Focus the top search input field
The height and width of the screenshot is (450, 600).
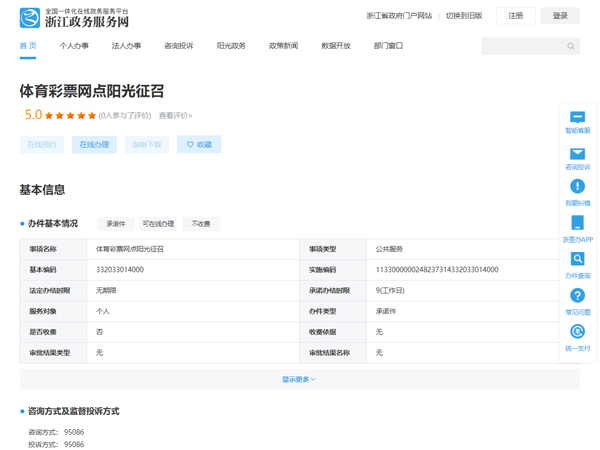pyautogui.click(x=522, y=46)
